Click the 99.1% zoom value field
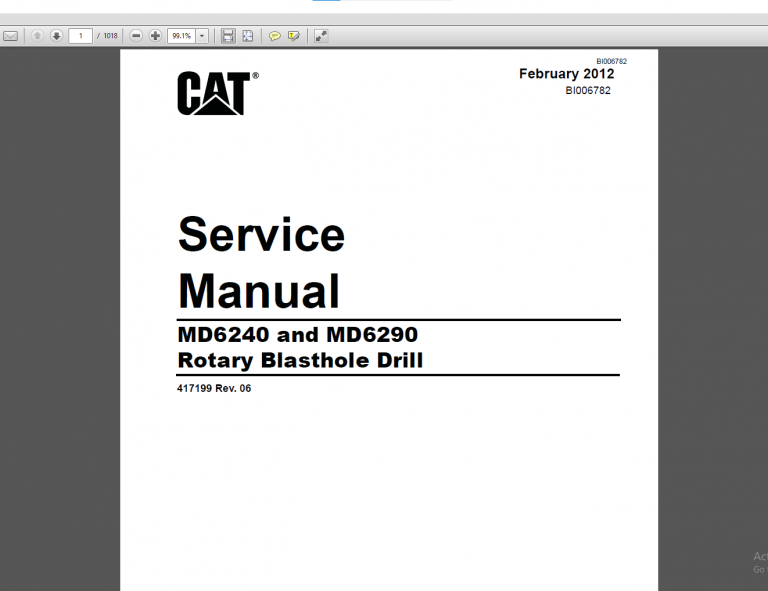The image size is (768, 591). 181,36
